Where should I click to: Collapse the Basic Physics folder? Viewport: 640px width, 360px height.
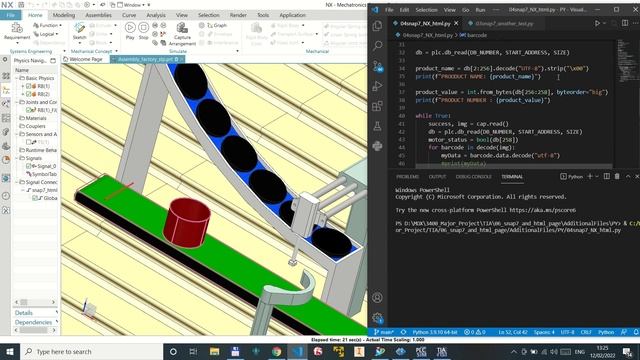tap(17, 78)
